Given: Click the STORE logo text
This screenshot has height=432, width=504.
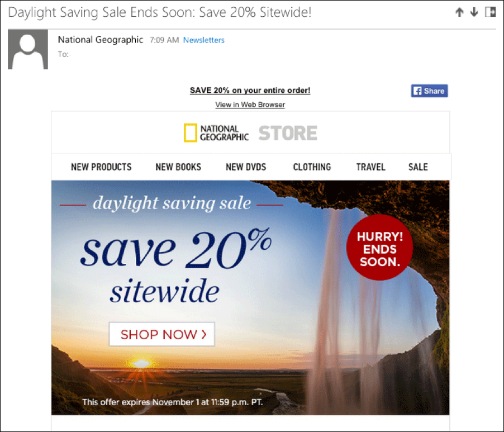Looking at the screenshot, I should pyautogui.click(x=288, y=133).
